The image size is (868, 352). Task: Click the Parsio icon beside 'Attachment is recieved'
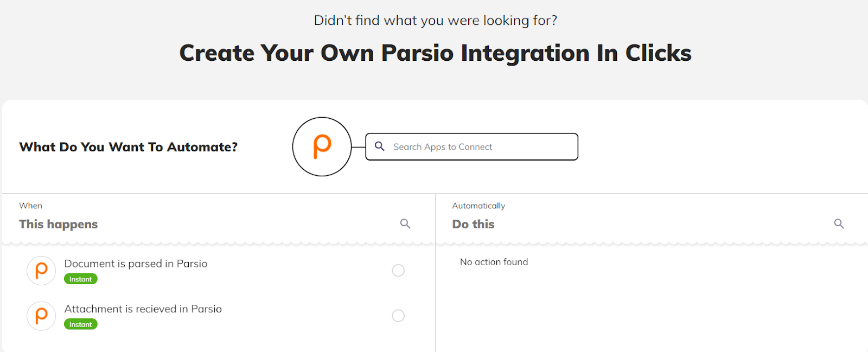click(41, 316)
